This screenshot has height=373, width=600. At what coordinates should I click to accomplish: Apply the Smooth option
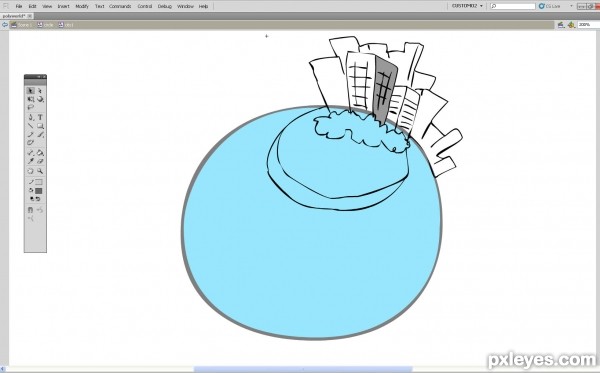coord(40,210)
